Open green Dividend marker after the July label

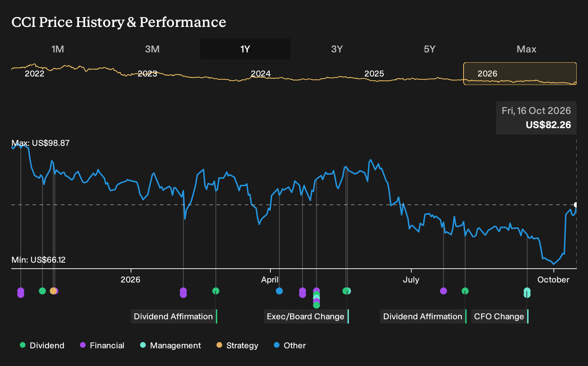(x=465, y=291)
